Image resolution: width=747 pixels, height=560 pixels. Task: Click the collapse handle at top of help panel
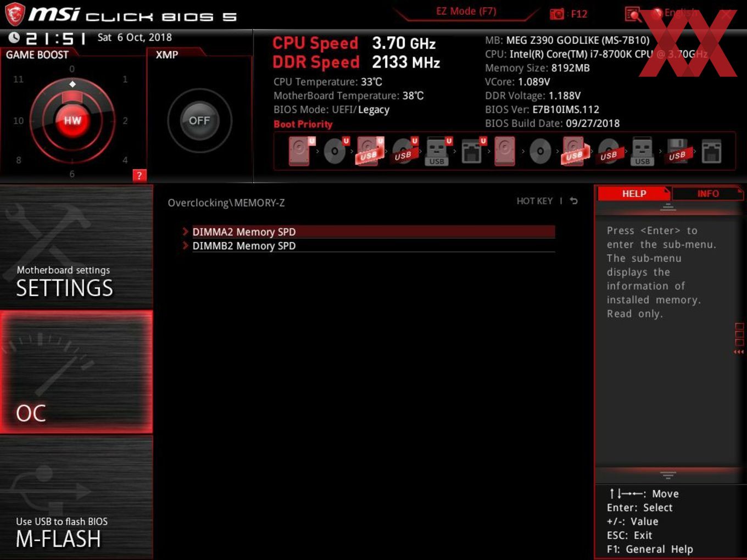tap(668, 207)
